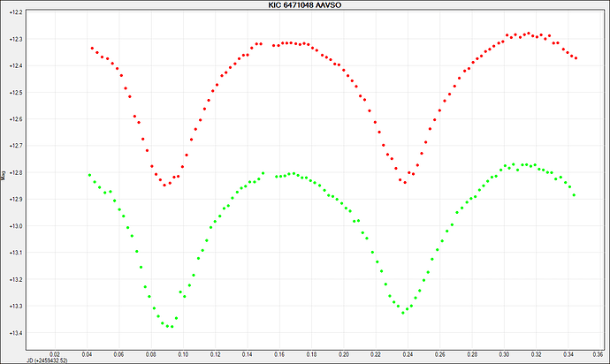Click the +13.2 y-axis tick label
This screenshot has height=364, width=610.
(x=16, y=279)
